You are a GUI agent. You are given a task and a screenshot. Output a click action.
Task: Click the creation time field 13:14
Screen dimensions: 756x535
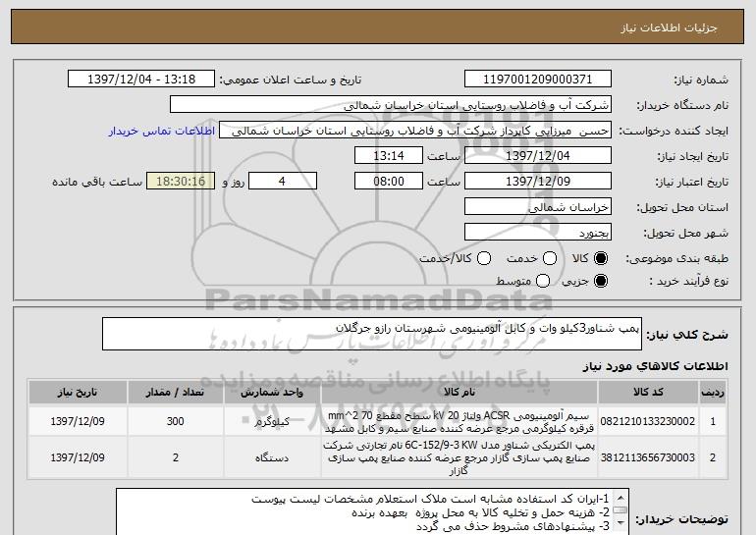coord(389,156)
